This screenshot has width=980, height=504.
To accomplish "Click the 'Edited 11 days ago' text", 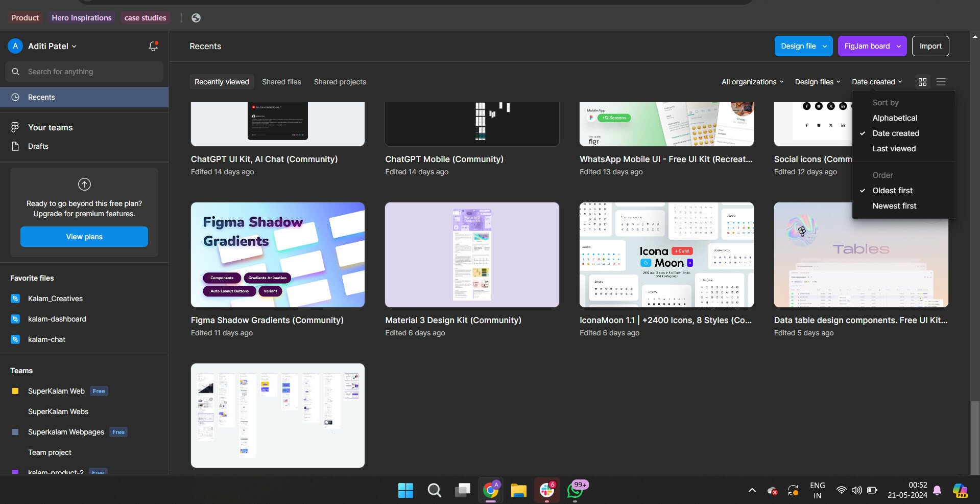I will pos(222,333).
